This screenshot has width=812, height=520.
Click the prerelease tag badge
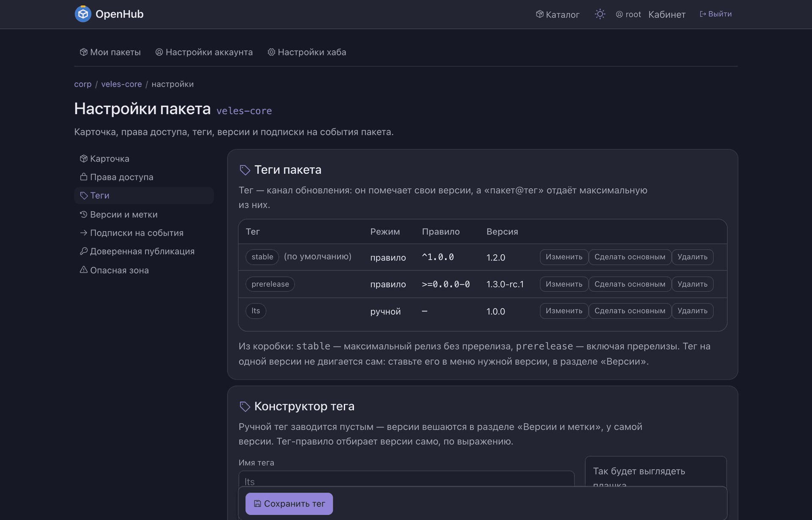(x=270, y=284)
